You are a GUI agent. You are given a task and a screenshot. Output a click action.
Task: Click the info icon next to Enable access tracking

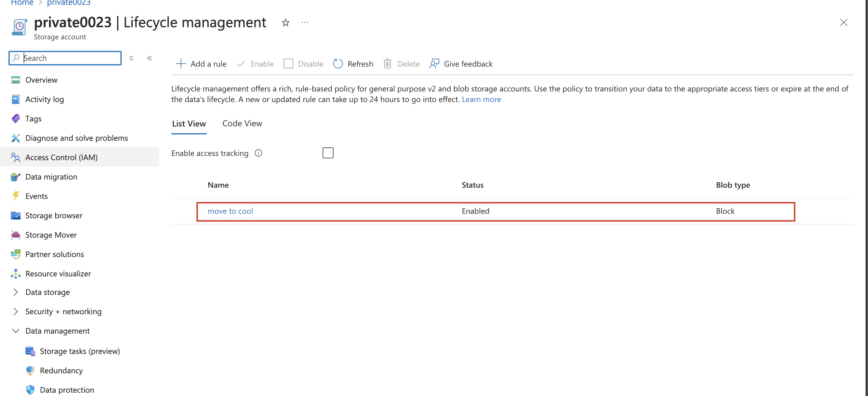coord(258,153)
